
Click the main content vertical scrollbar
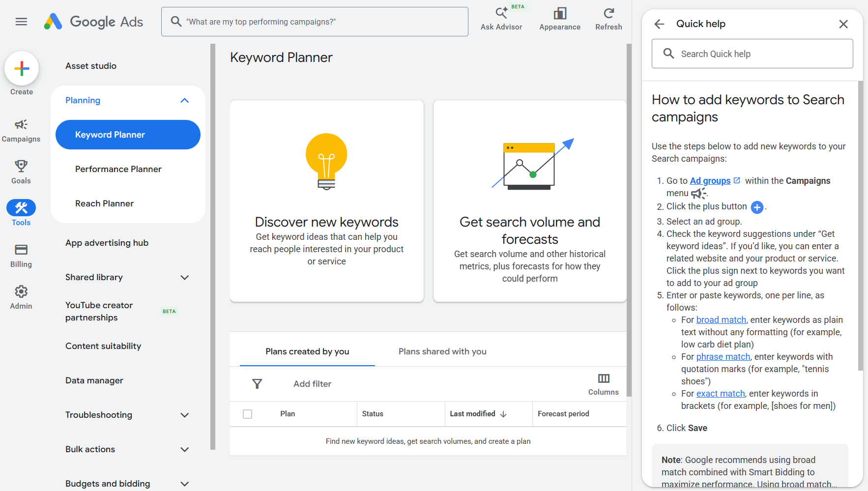(629, 220)
